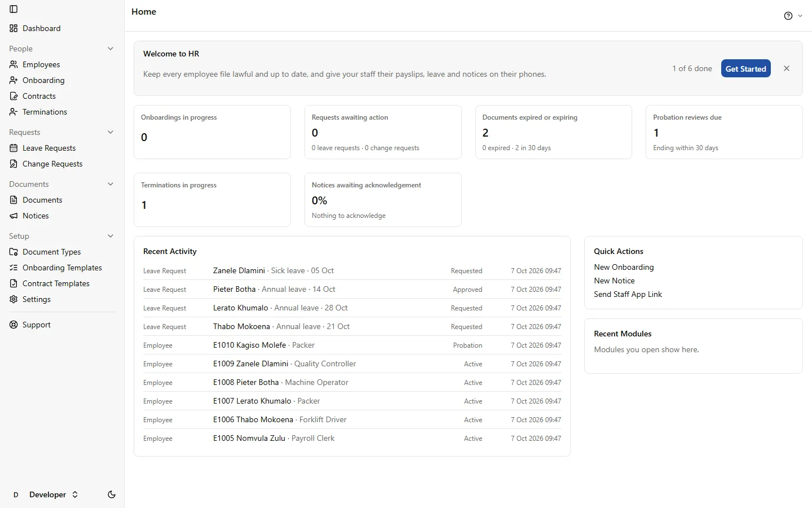Image resolution: width=812 pixels, height=508 pixels.
Task: Open the help question-mark menu
Action: pos(793,16)
